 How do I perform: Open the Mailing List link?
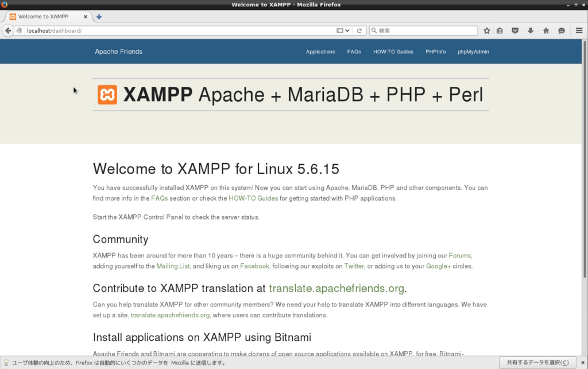point(173,266)
